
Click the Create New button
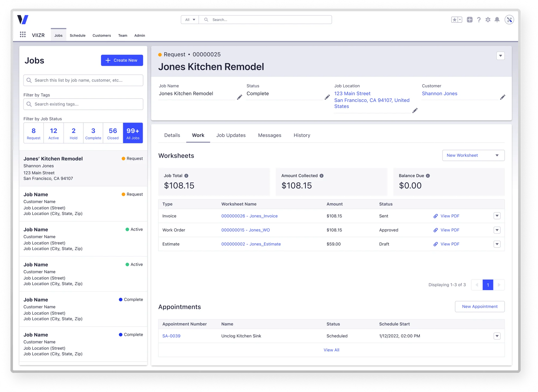122,60
